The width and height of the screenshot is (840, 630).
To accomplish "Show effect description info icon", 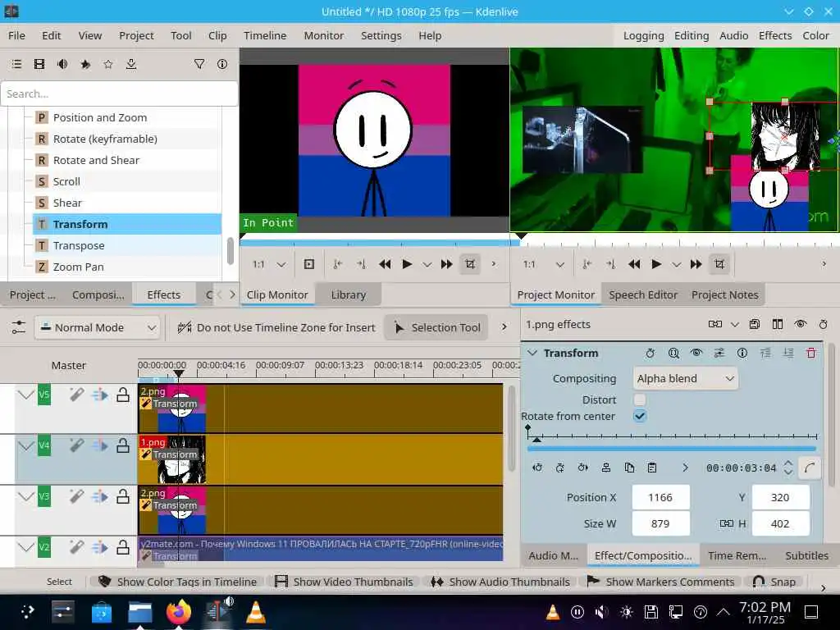I will click(x=222, y=64).
